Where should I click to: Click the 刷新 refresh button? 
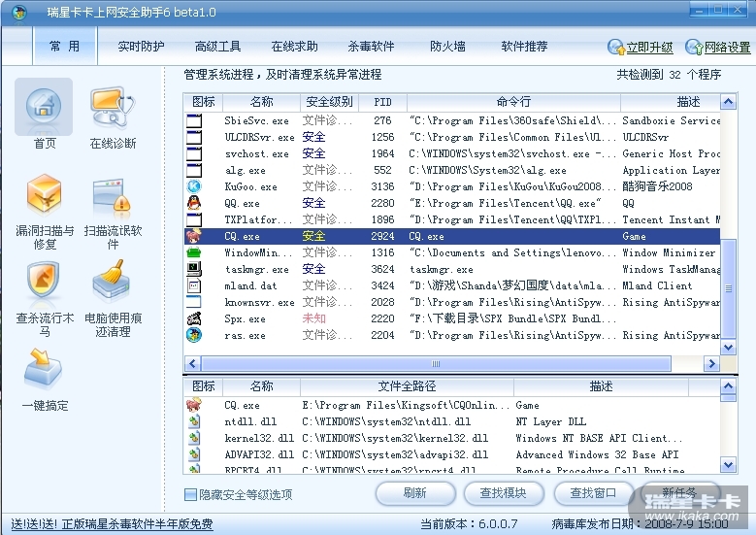coord(415,493)
